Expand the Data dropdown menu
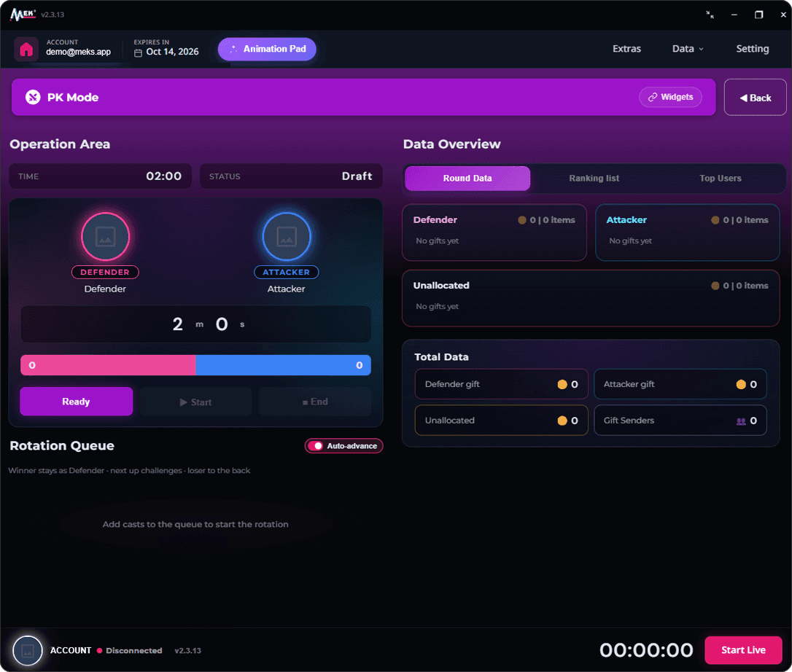Screen dimensions: 792x672 [x=688, y=49]
